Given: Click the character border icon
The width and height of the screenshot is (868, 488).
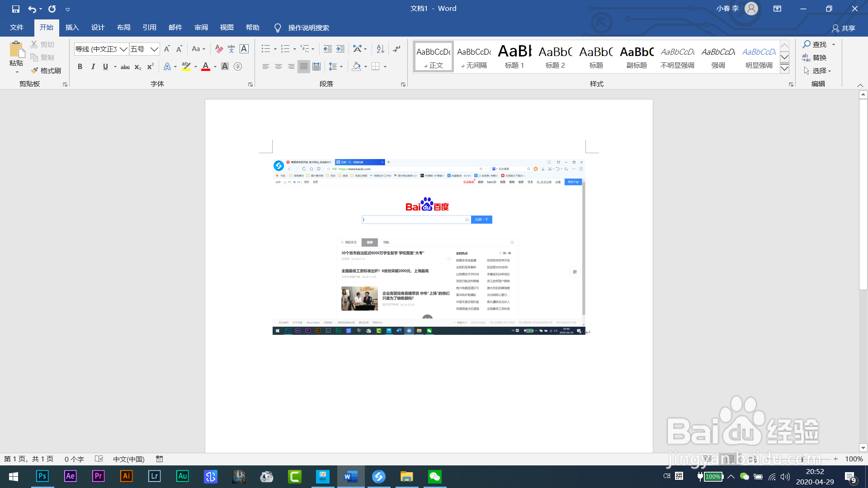Looking at the screenshot, I should (244, 49).
